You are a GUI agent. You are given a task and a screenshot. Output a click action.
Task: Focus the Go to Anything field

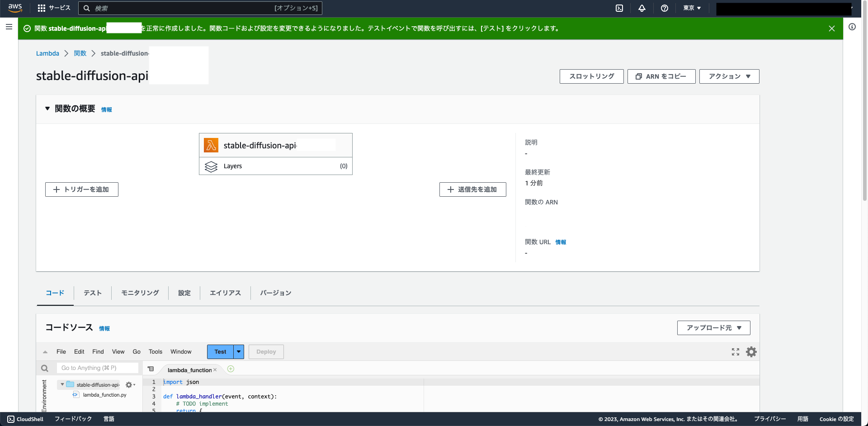(98, 368)
